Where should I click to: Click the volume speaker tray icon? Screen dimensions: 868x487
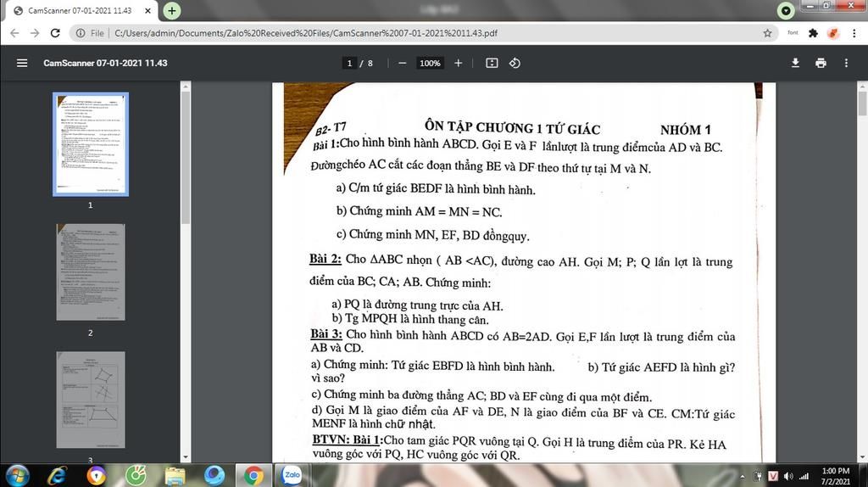point(788,476)
